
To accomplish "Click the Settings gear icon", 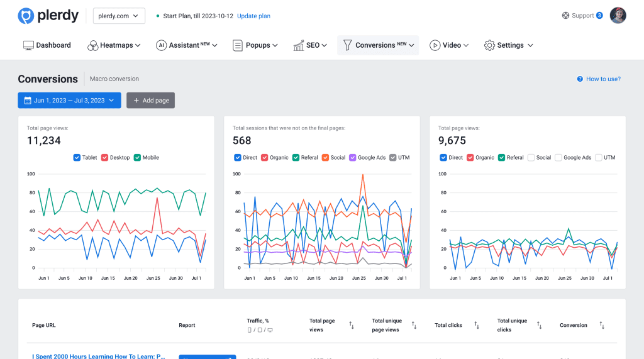I will (489, 45).
